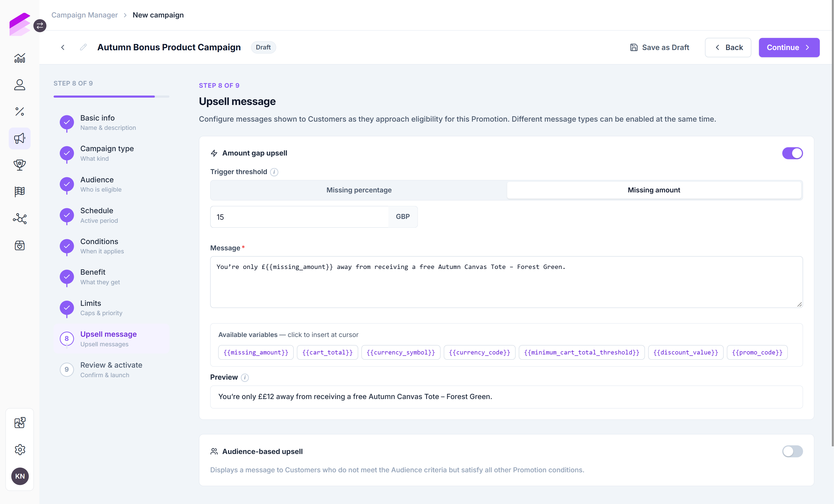Click the project switcher arrows icon
This screenshot has height=504, width=834.
40,26
